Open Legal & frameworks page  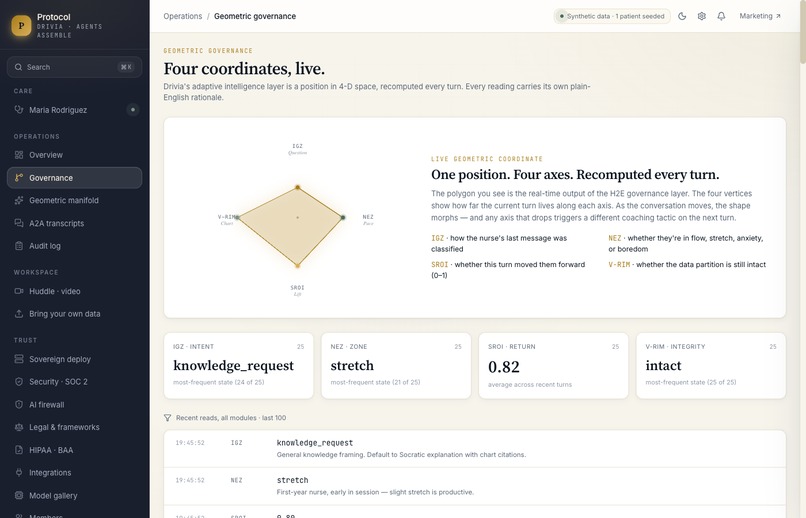coord(75,427)
